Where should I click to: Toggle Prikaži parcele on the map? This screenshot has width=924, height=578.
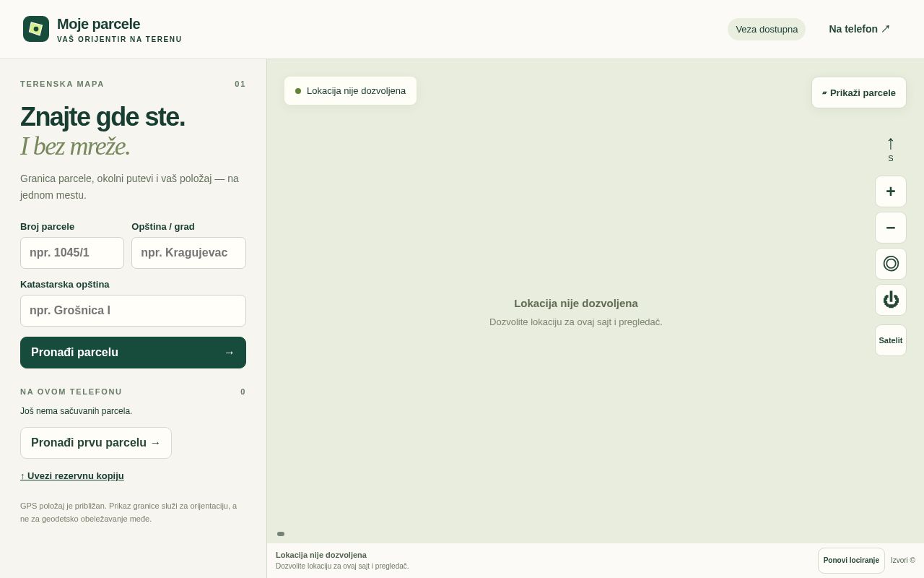[x=859, y=92]
